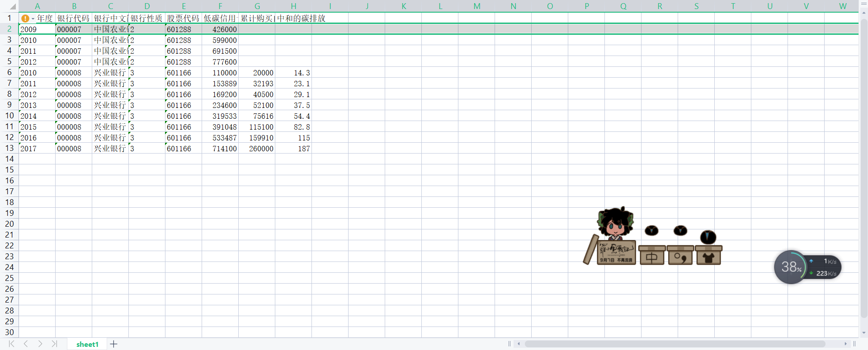868x350 pixels.
Task: Select the cell containing year 2009
Action: 37,29
